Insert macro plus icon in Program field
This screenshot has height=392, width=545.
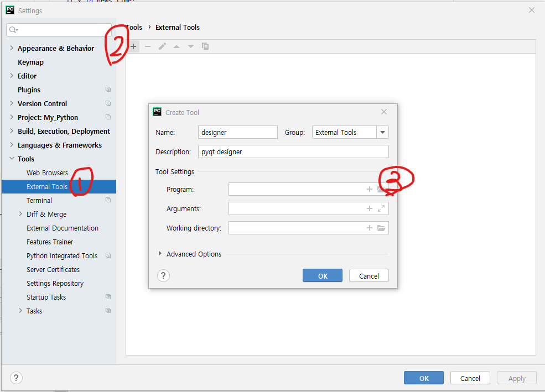point(370,189)
